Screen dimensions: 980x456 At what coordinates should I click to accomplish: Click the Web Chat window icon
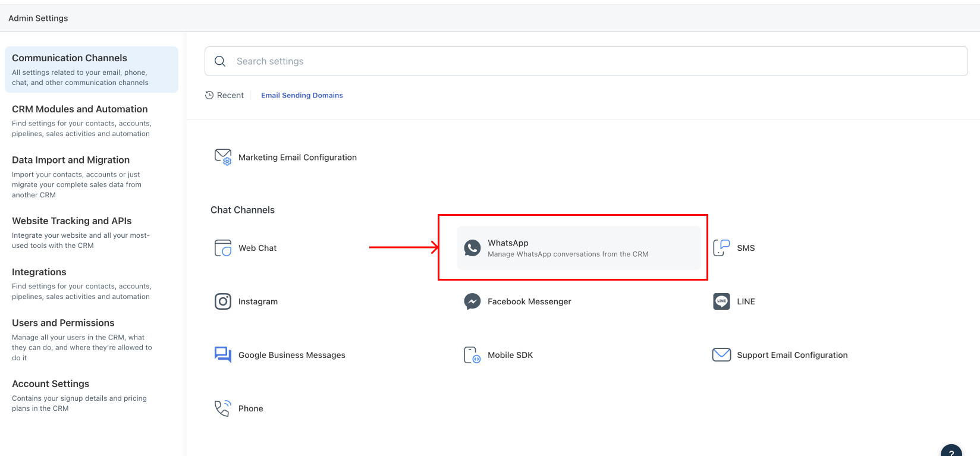[x=223, y=248]
